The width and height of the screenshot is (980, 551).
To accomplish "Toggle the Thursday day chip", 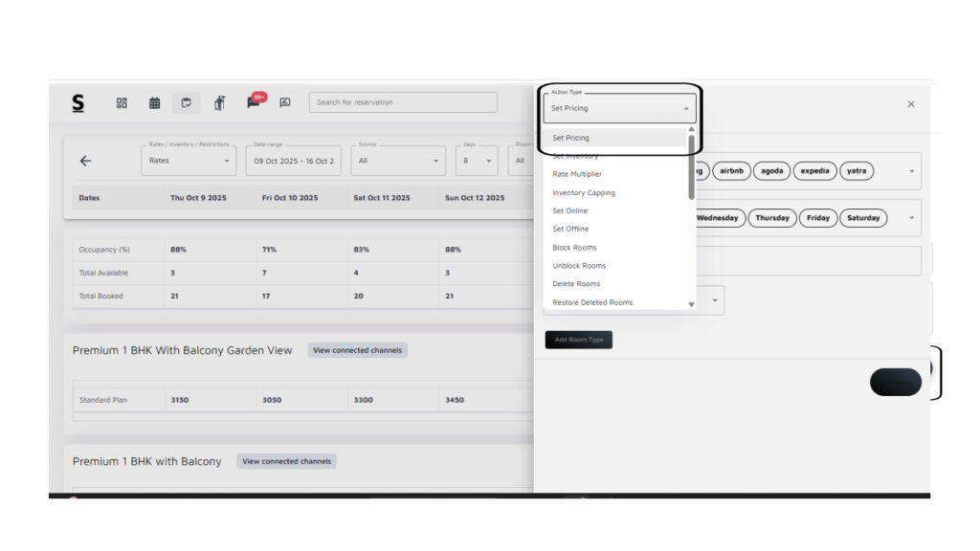I will tap(771, 218).
